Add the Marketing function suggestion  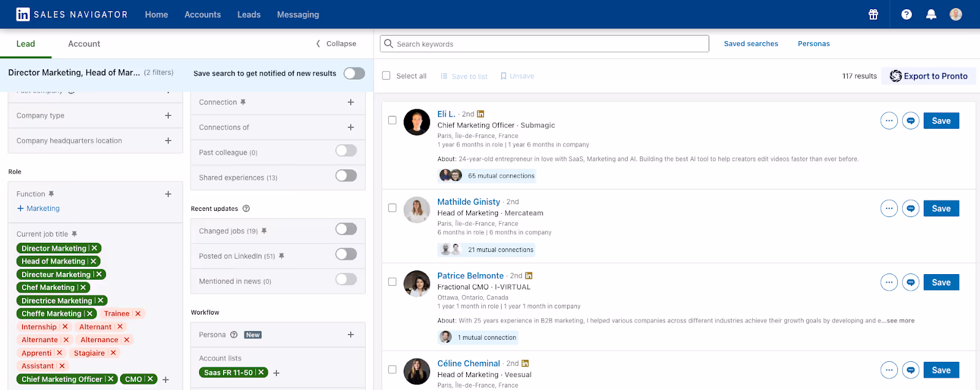click(38, 208)
